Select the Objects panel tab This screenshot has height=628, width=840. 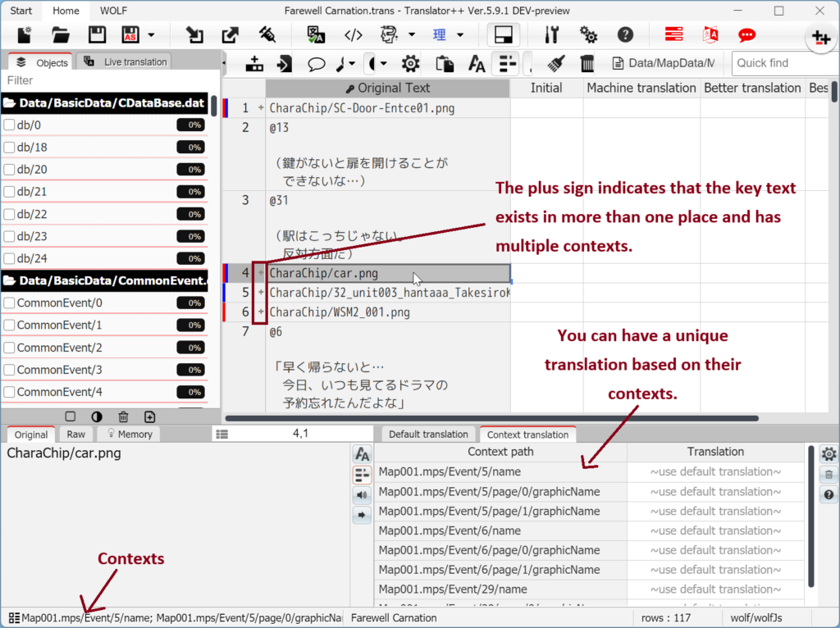(41, 62)
